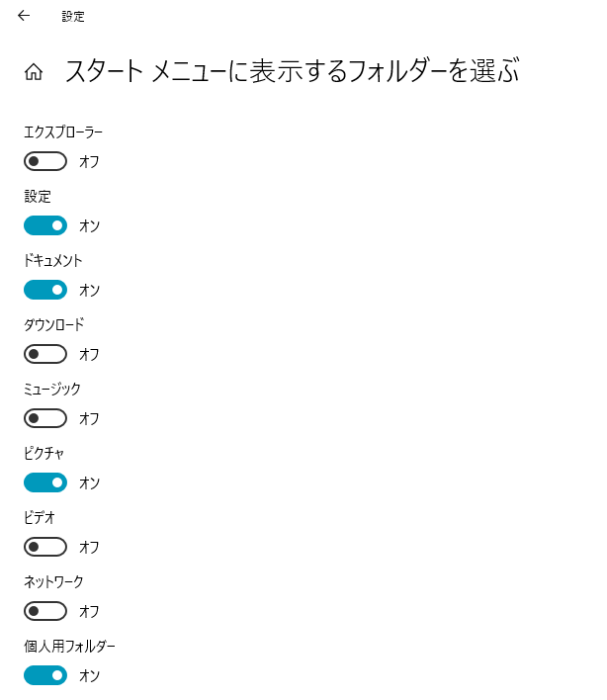Click the ネットワーク label text

pos(53,581)
